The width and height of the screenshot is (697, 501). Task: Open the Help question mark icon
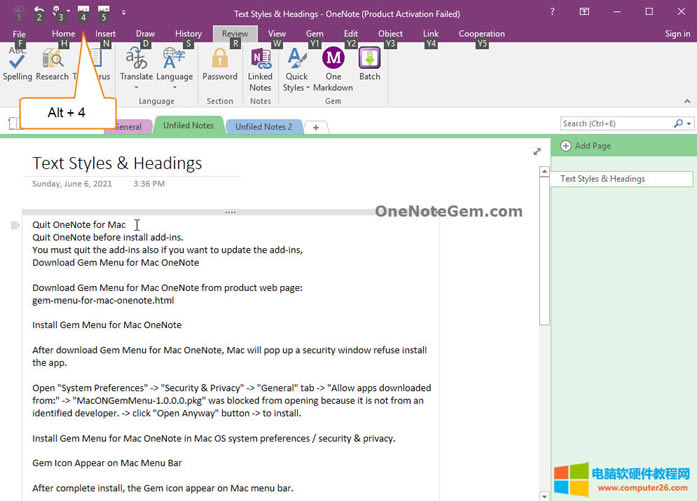tap(553, 12)
